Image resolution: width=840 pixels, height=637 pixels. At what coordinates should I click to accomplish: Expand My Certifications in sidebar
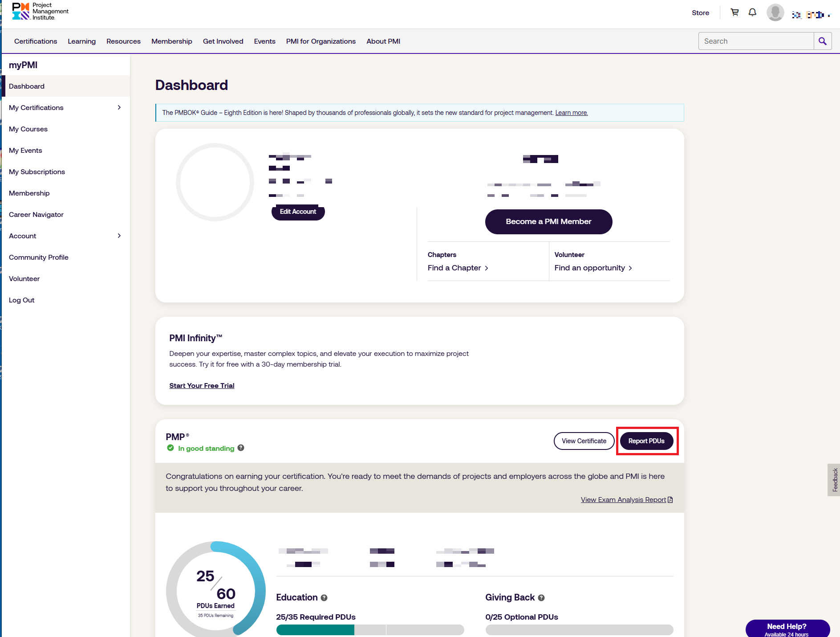pos(119,107)
